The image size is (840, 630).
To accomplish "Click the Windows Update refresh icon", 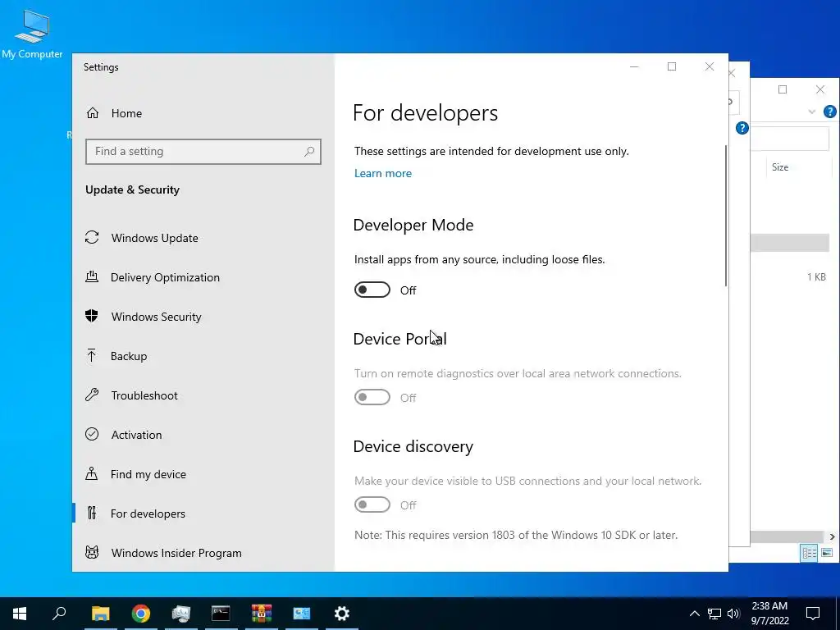I will (92, 237).
